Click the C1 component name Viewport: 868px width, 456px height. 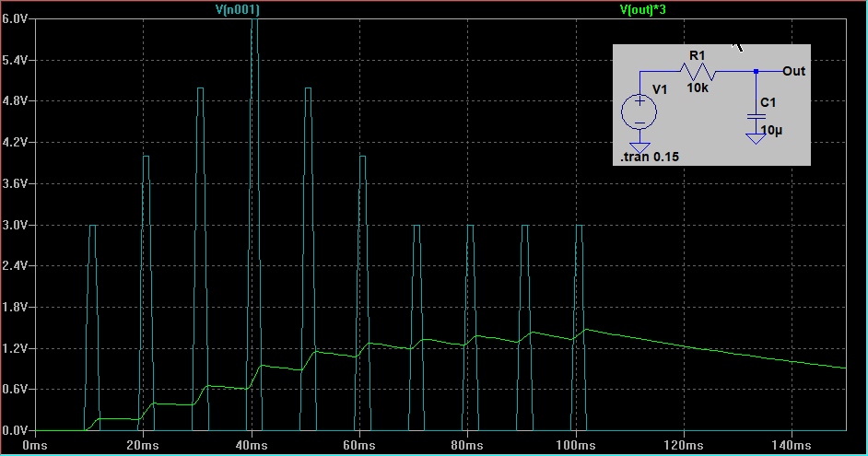tap(768, 102)
